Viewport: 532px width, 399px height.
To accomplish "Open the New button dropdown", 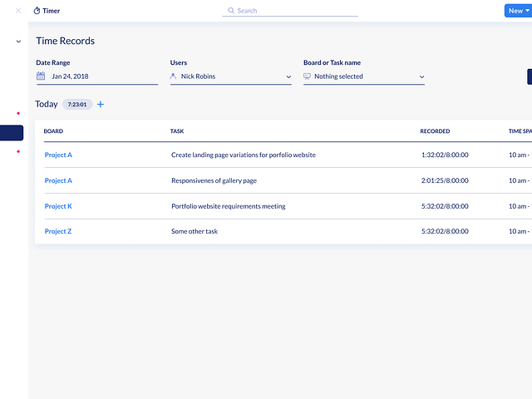I will coord(518,11).
